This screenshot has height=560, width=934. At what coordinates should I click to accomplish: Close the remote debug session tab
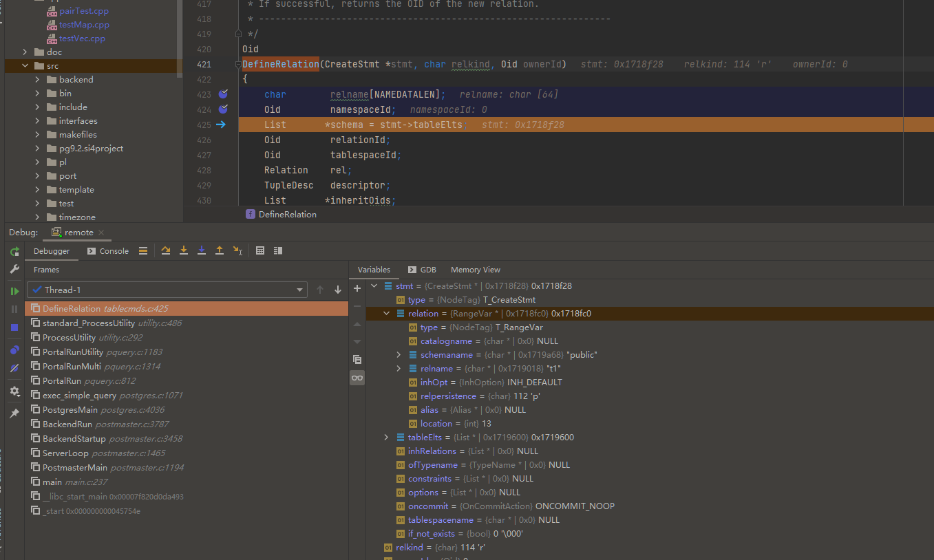101,233
